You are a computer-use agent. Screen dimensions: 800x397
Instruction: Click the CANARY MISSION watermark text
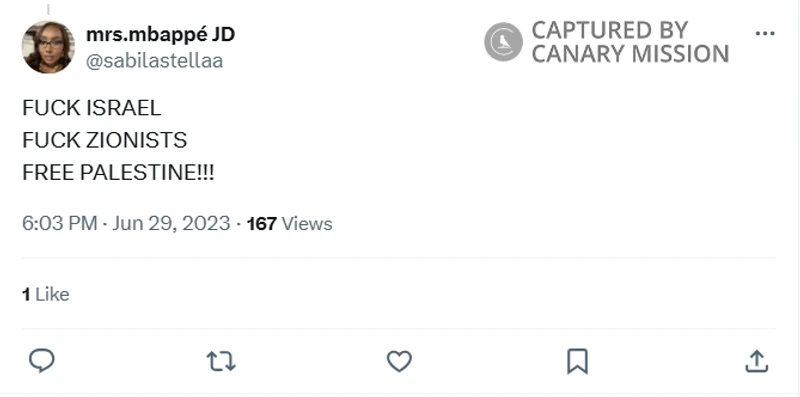point(630,54)
